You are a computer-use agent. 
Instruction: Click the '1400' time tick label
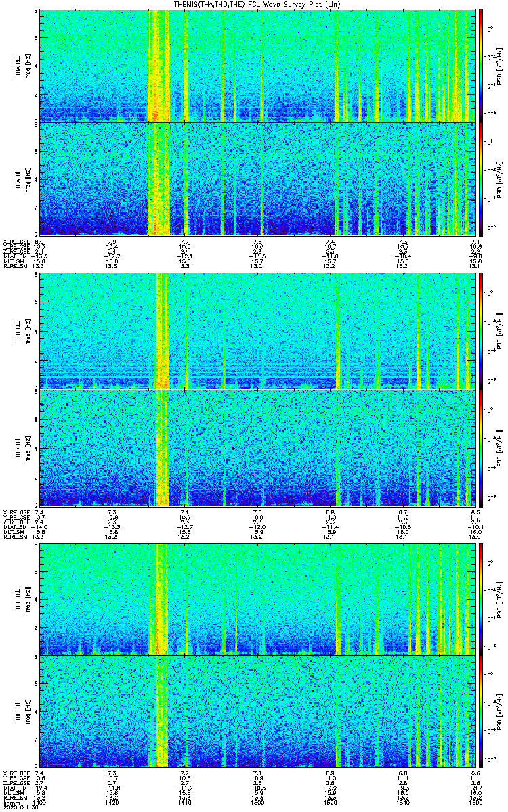tap(39, 801)
